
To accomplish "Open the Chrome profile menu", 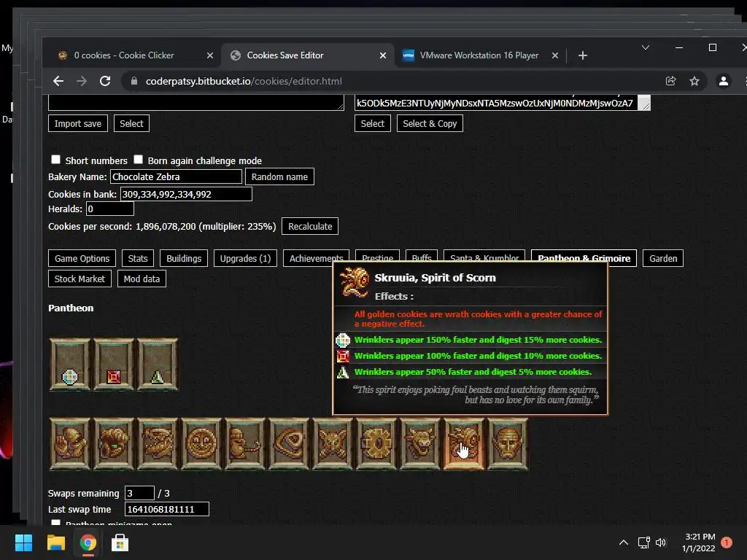I will click(723, 81).
